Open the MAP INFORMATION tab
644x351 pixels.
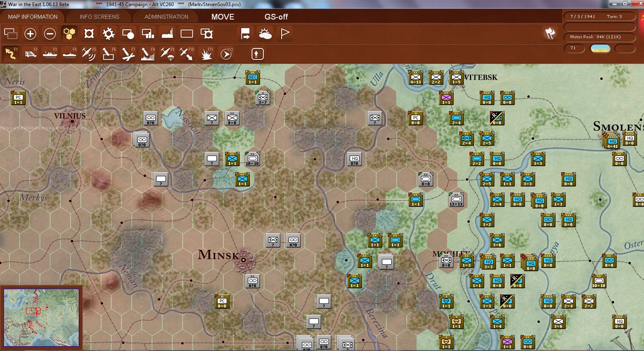click(x=33, y=17)
